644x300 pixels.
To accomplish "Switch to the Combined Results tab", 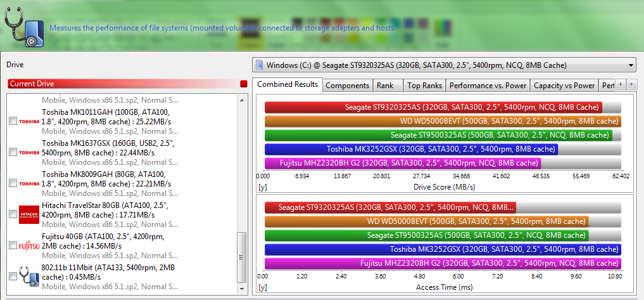I will click(x=287, y=84).
